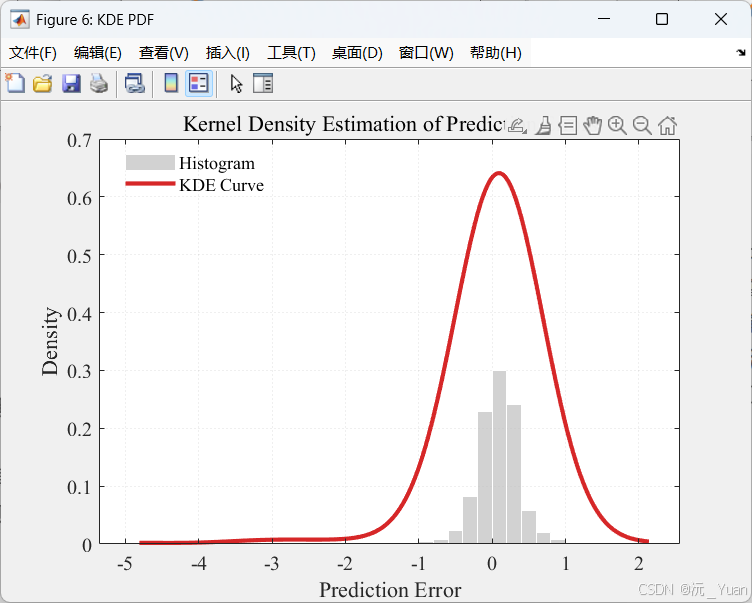Viewport: 752px width, 603px height.
Task: Click the Density y-axis label
Action: tap(50, 341)
